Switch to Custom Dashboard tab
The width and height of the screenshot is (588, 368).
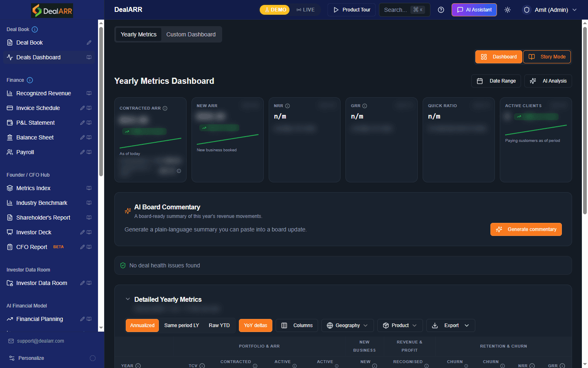[x=191, y=34]
